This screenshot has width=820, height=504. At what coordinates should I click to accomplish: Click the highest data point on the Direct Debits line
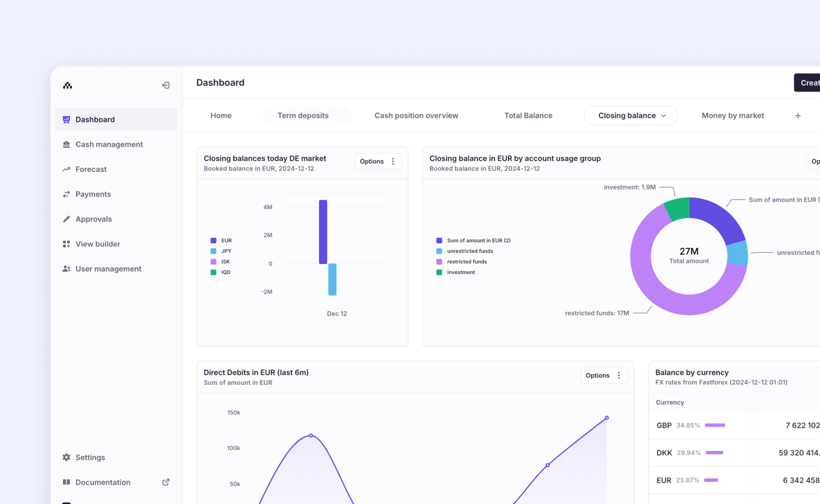click(x=607, y=418)
